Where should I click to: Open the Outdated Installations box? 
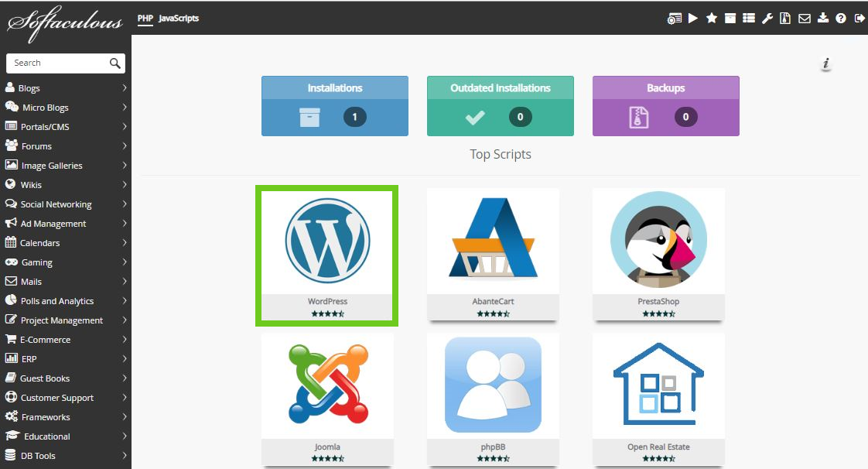(x=500, y=106)
